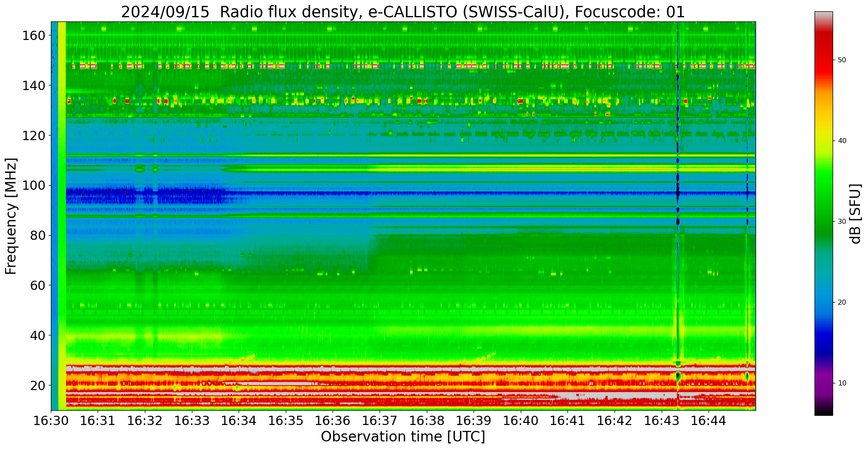Screen dimensions: 868x449
Task: Click the yellow vertical strip at spectrogram start
Action: 62,216
